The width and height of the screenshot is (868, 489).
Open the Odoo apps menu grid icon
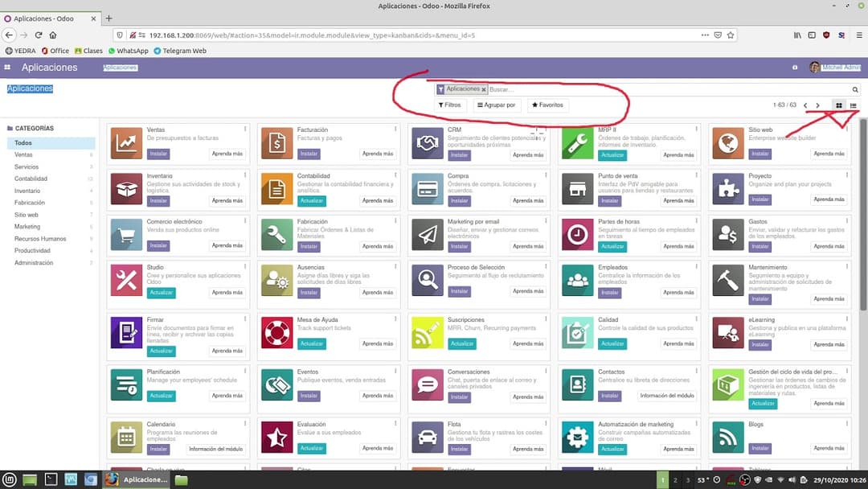[9, 68]
